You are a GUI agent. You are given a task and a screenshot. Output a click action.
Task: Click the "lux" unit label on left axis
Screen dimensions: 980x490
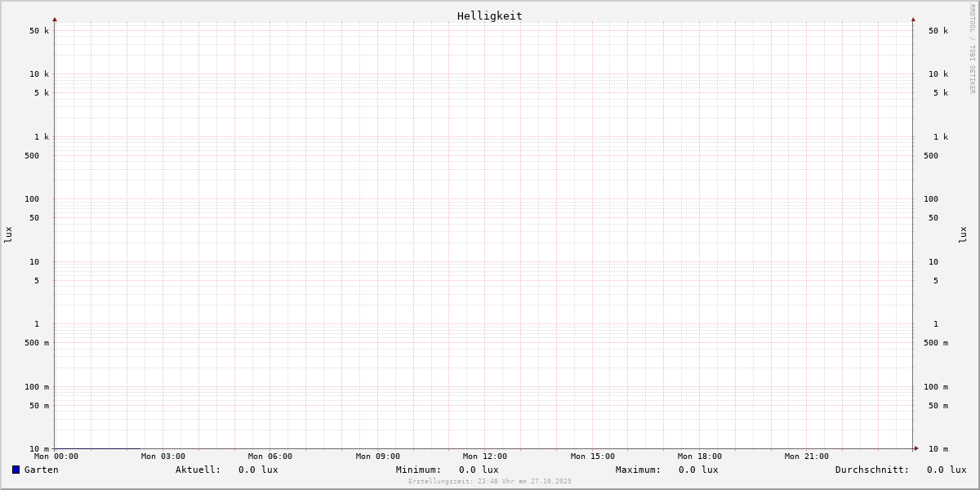coord(8,234)
